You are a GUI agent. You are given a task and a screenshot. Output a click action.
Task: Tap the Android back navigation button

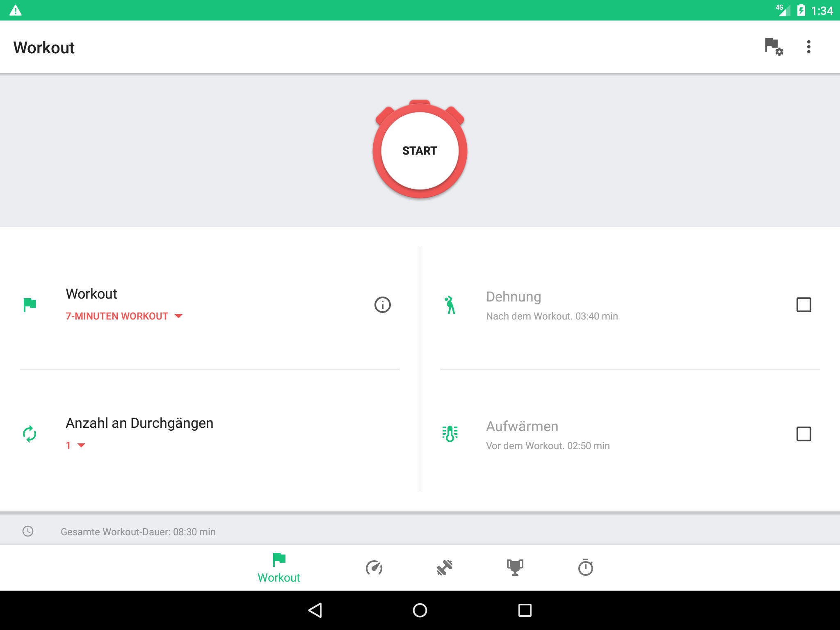pyautogui.click(x=315, y=610)
